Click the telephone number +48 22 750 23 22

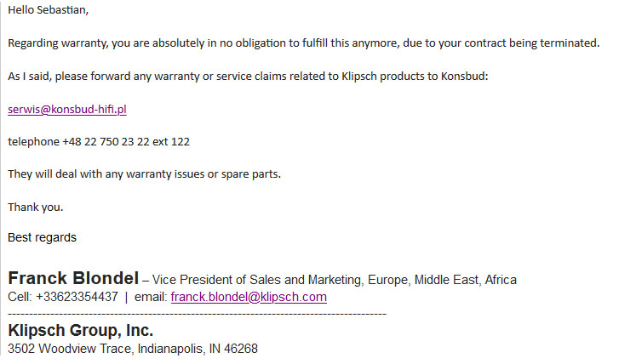(x=106, y=141)
